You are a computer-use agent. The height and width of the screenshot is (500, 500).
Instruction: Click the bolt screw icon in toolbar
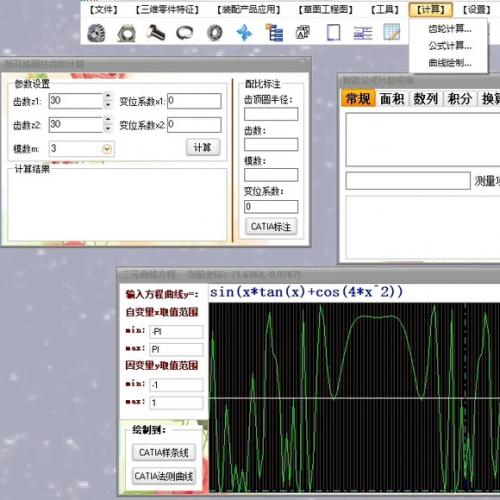[155, 33]
